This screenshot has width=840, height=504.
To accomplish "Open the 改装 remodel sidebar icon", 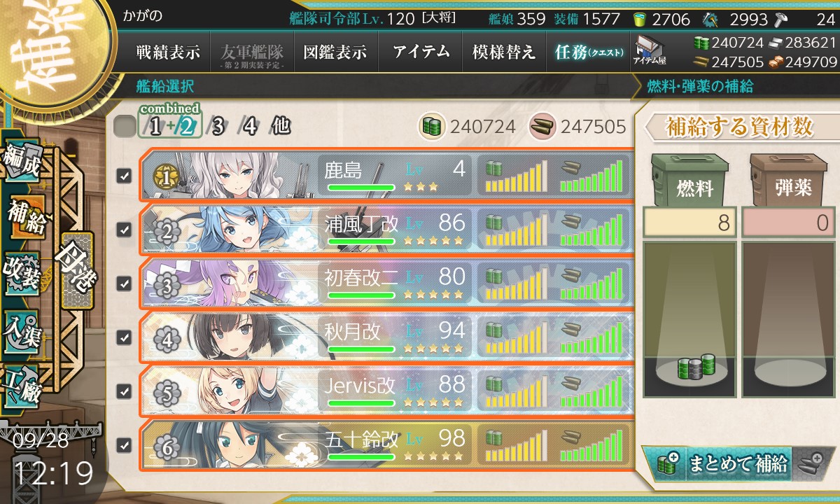I will pyautogui.click(x=22, y=273).
